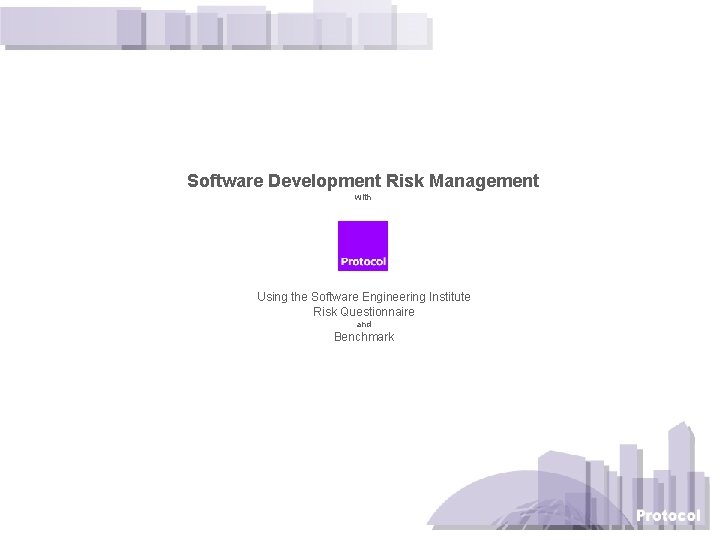Image resolution: width=720 pixels, height=540 pixels.
Task: Click the word "Benchmark"
Action: pos(364,337)
